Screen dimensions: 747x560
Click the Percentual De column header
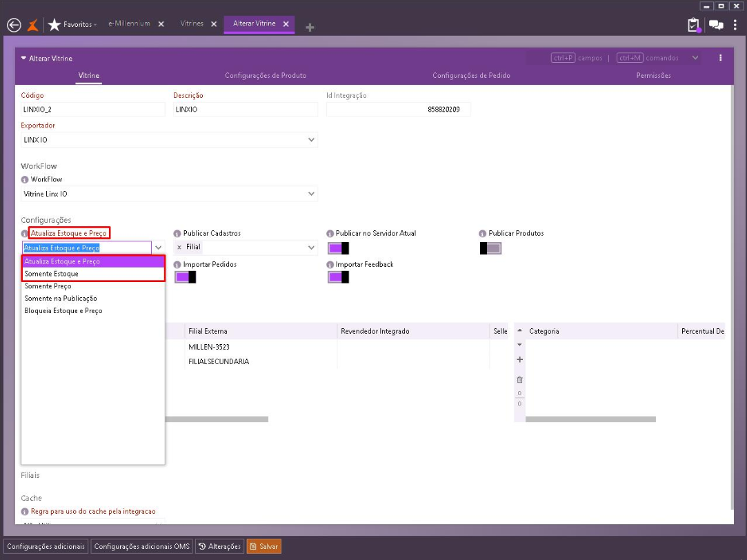tap(701, 331)
